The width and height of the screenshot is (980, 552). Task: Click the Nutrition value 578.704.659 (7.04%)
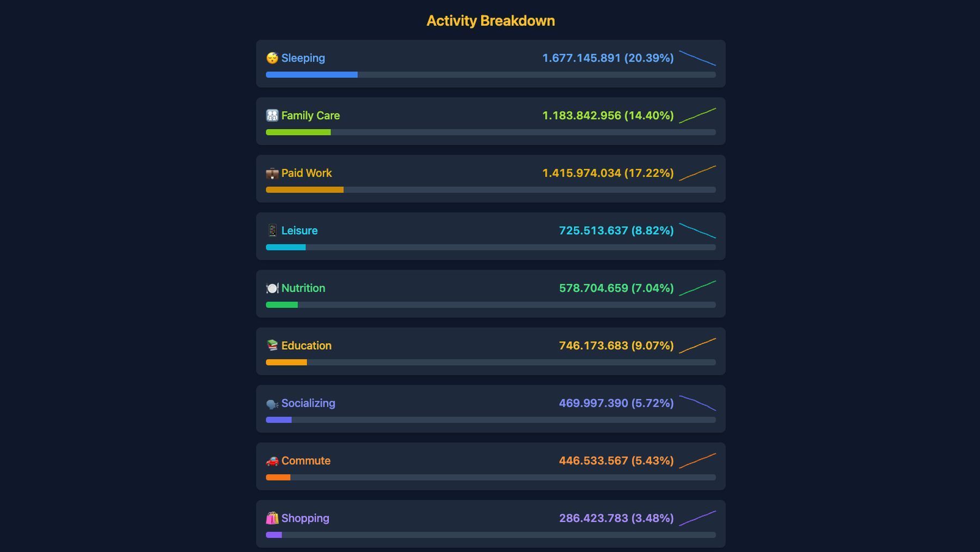coord(616,288)
